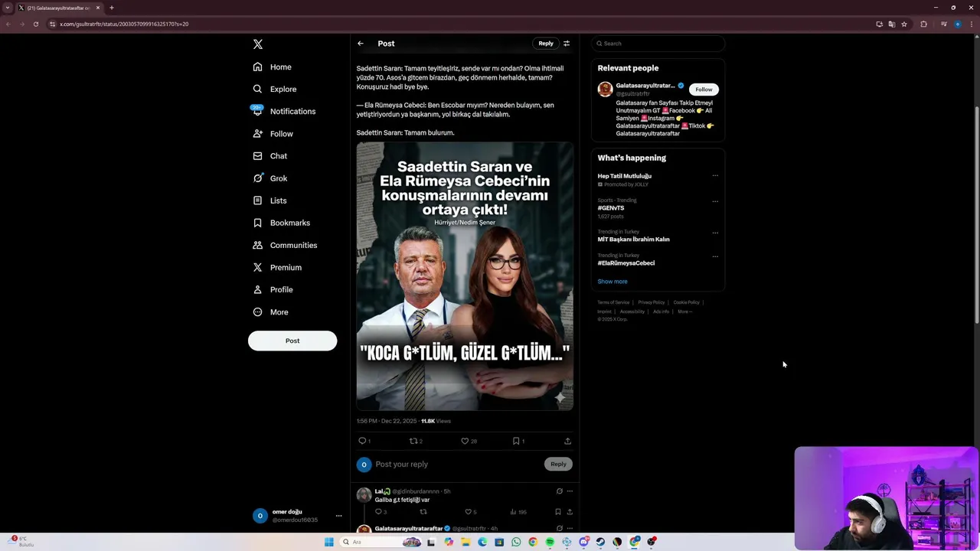
Task: Click the Profile icon in the sidebar
Action: coord(257,289)
